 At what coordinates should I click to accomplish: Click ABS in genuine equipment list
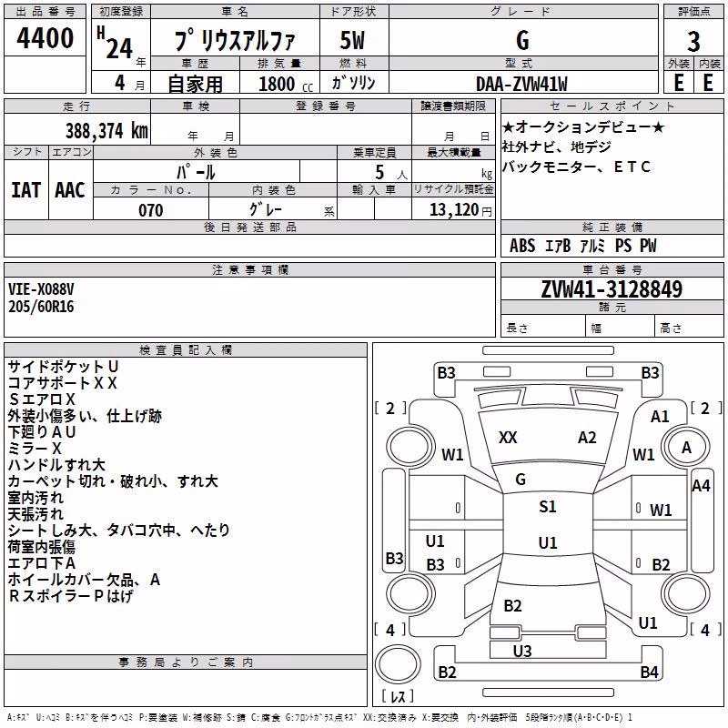(x=522, y=246)
